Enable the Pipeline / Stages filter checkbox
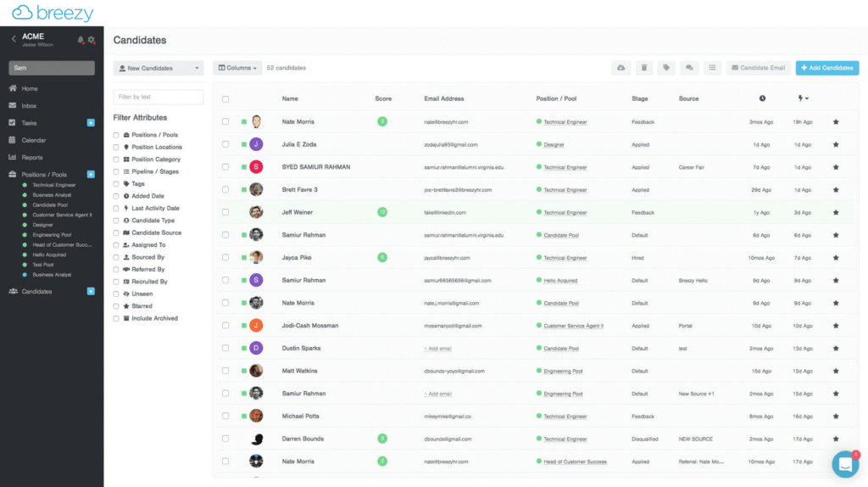Image resolution: width=868 pixels, height=487 pixels. pos(116,171)
